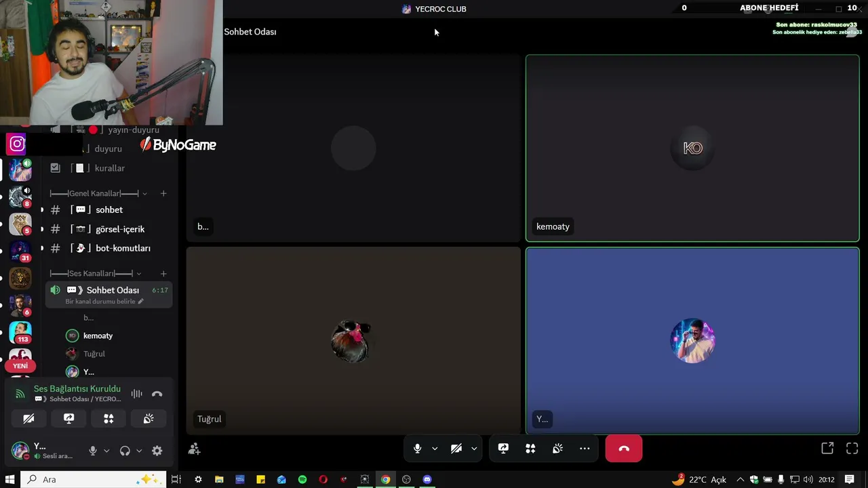868x488 pixels.
Task: Open your user profile avatar in user panel
Action: [x=20, y=450]
